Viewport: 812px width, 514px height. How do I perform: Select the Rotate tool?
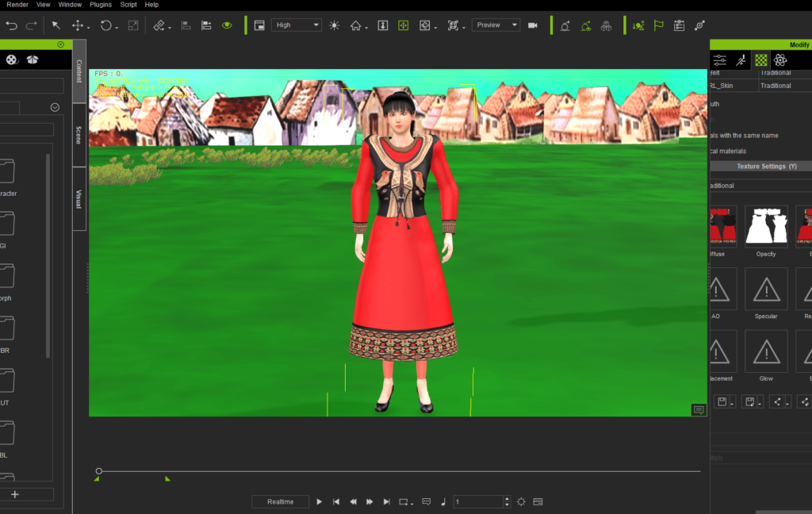coord(107,25)
